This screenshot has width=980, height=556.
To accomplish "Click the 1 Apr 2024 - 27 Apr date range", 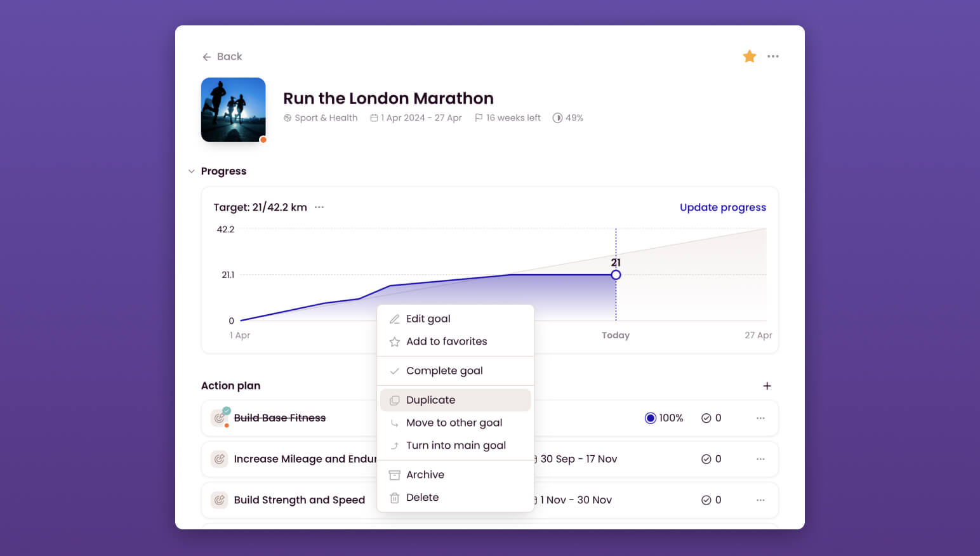I will 416,118.
